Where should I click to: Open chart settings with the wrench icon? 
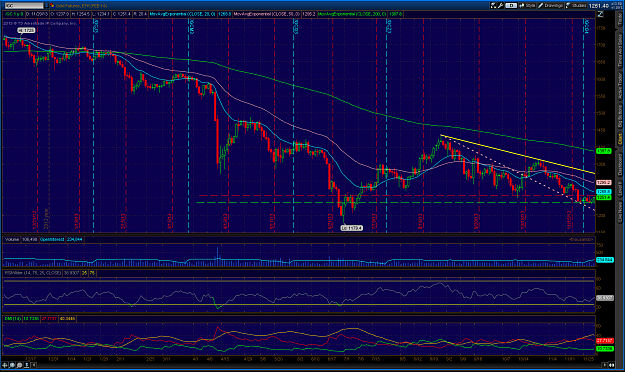click(x=501, y=6)
